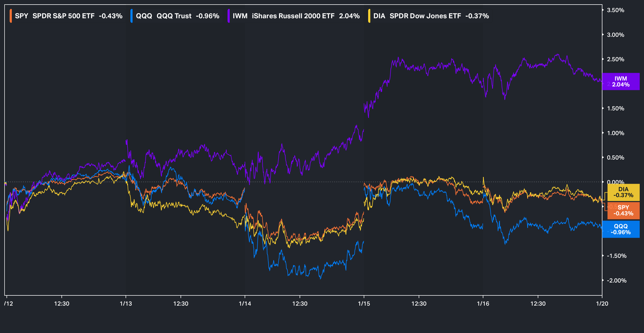
Task: Click the blue QQQ color bar in the legend
Action: click(x=131, y=16)
